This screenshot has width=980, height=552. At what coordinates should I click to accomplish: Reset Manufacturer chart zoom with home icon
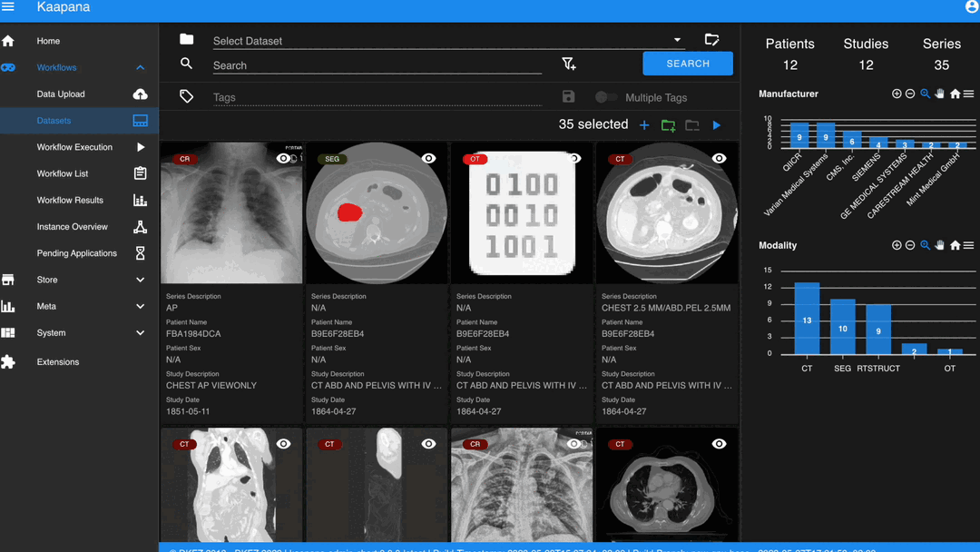pos(955,94)
